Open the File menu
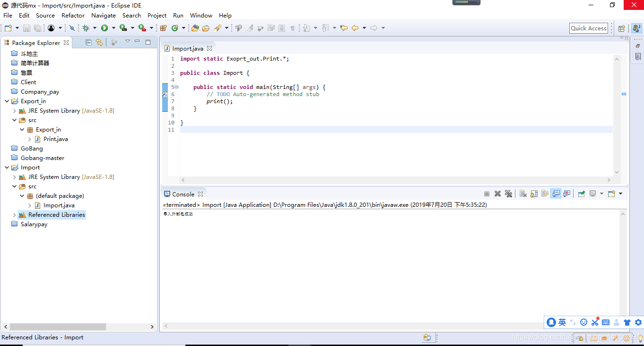 (x=8, y=15)
